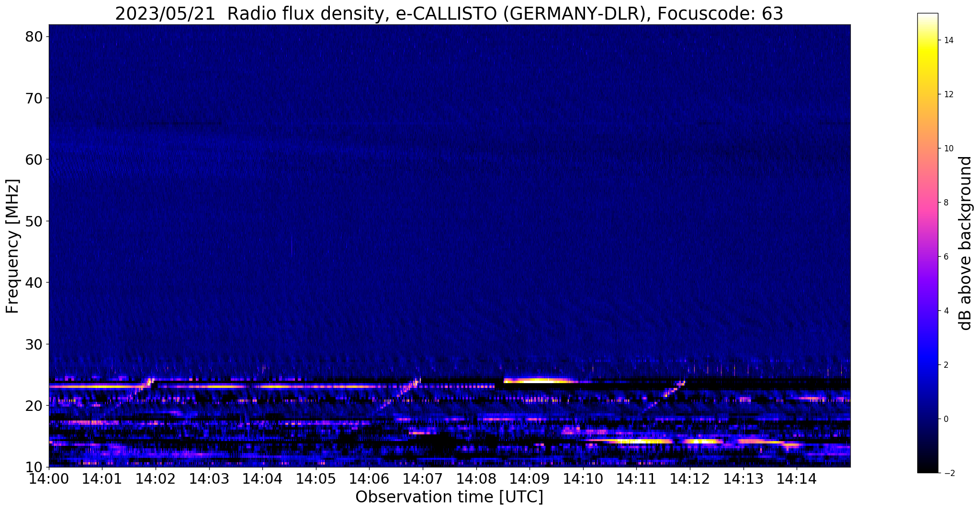Click the colorbar gradient scale
Screen dimensions: 980x511
(x=927, y=243)
